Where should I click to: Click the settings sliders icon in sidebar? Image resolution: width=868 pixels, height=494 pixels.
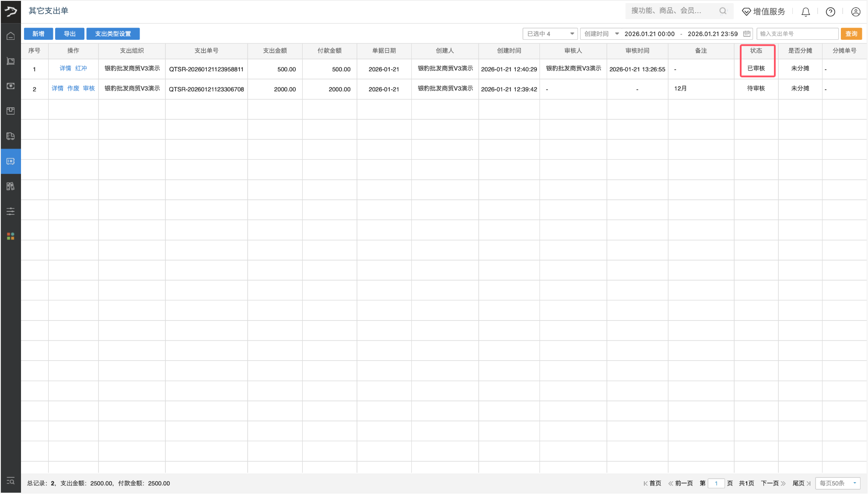pyautogui.click(x=10, y=211)
